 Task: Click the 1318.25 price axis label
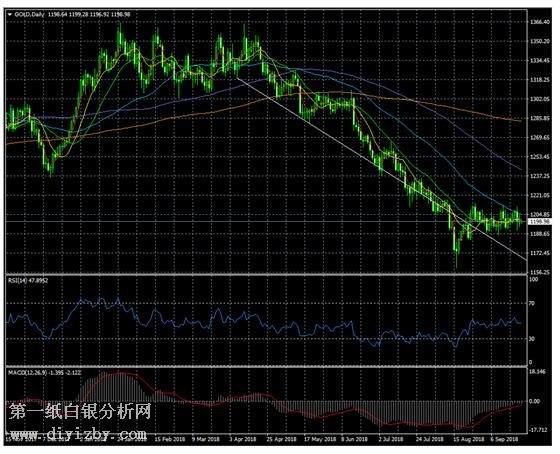click(540, 80)
